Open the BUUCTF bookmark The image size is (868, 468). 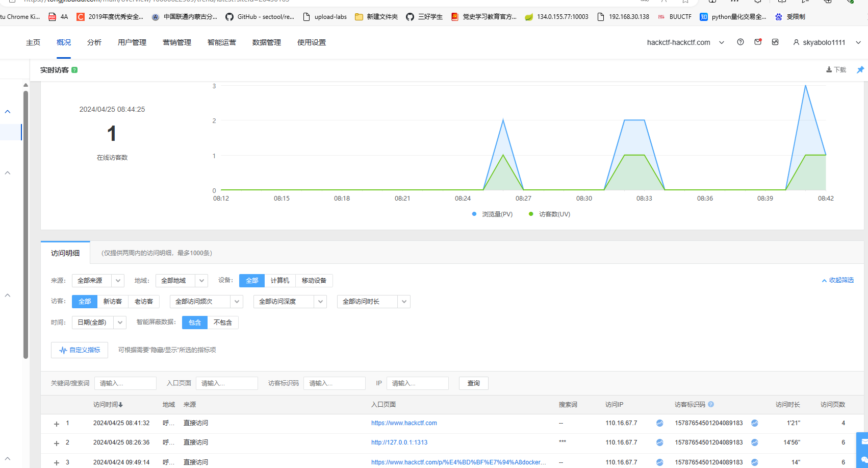coord(674,17)
